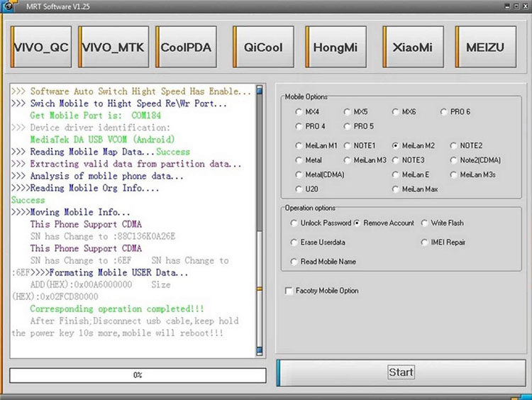Image resolution: width=532 pixels, height=400 pixels.
Task: Click the Start button
Action: [401, 372]
